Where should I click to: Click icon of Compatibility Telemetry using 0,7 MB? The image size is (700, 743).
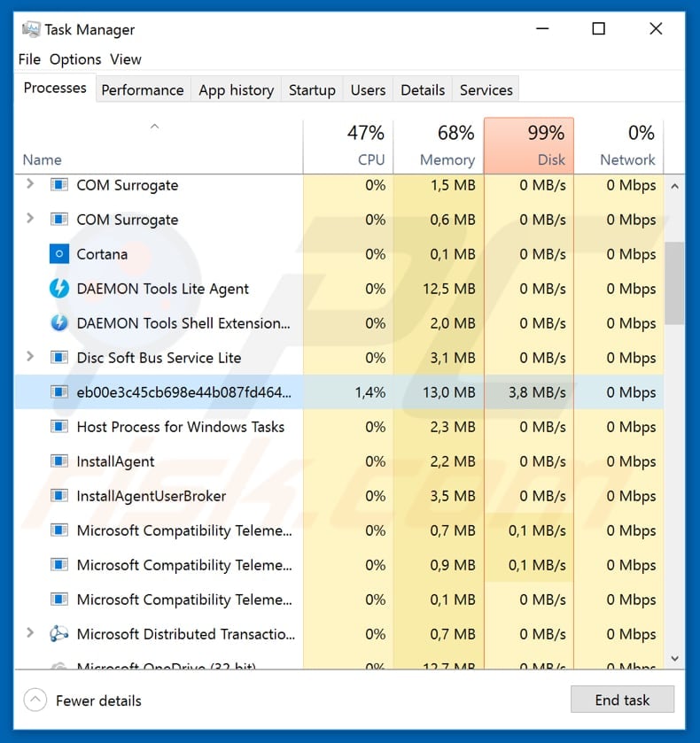[x=59, y=530]
